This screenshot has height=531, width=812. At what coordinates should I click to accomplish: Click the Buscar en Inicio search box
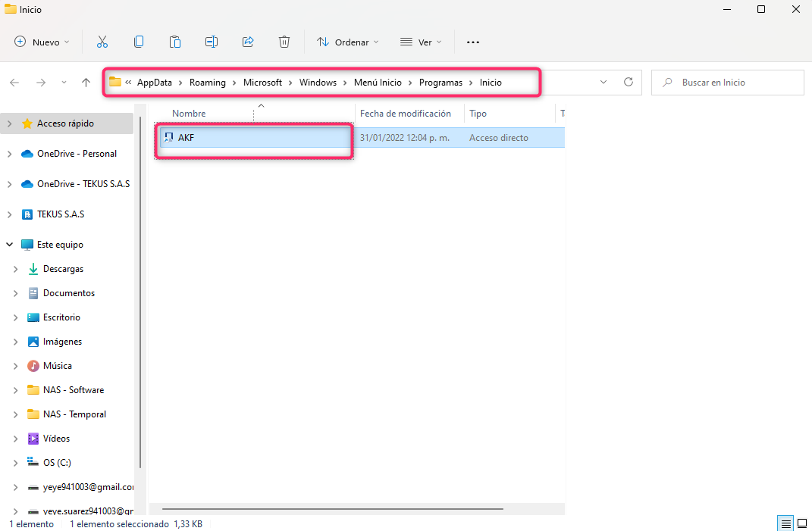coord(727,83)
